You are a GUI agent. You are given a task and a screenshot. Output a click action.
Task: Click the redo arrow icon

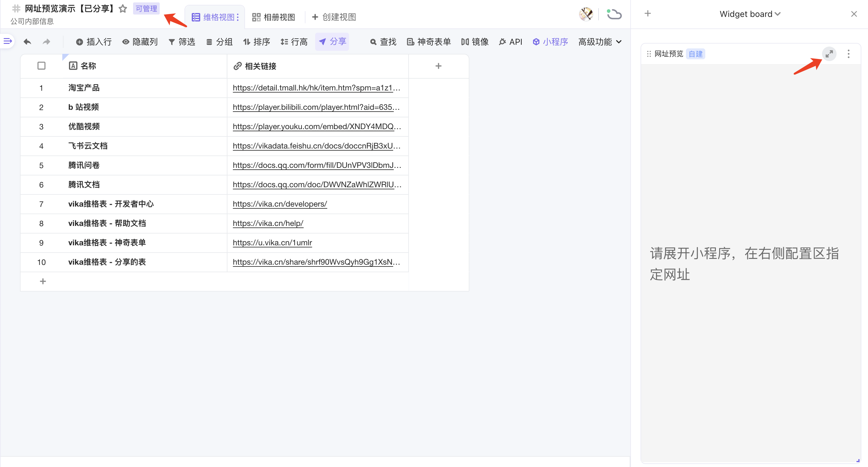[47, 42]
